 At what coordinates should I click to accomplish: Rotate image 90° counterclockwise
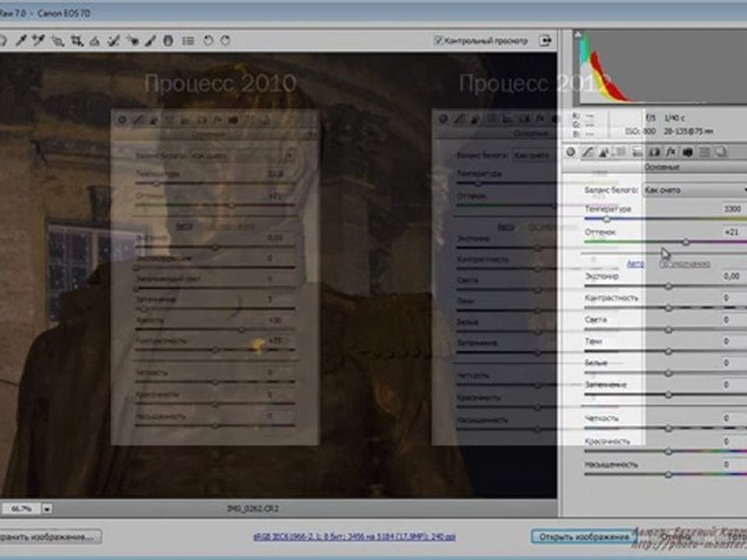coord(208,40)
